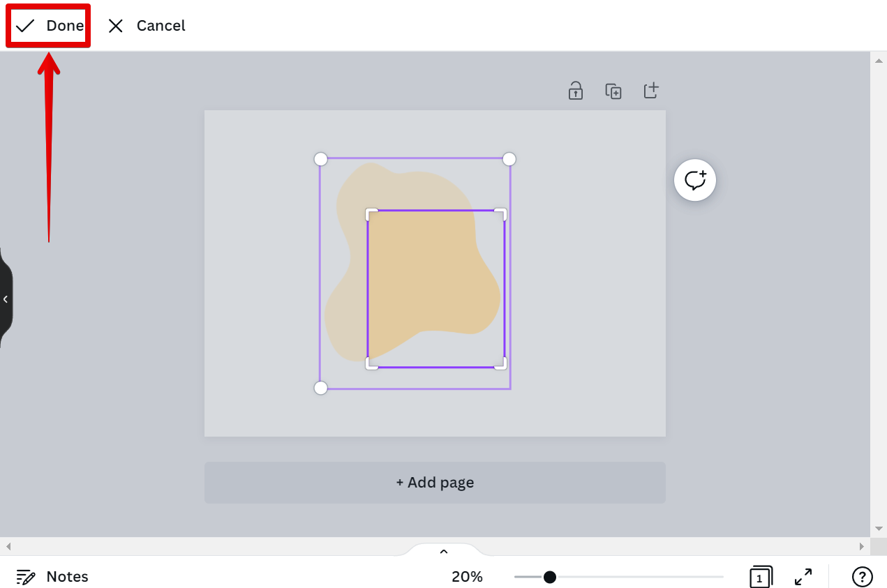Image resolution: width=887 pixels, height=588 pixels.
Task: Cancel the crop operation
Action: [147, 26]
